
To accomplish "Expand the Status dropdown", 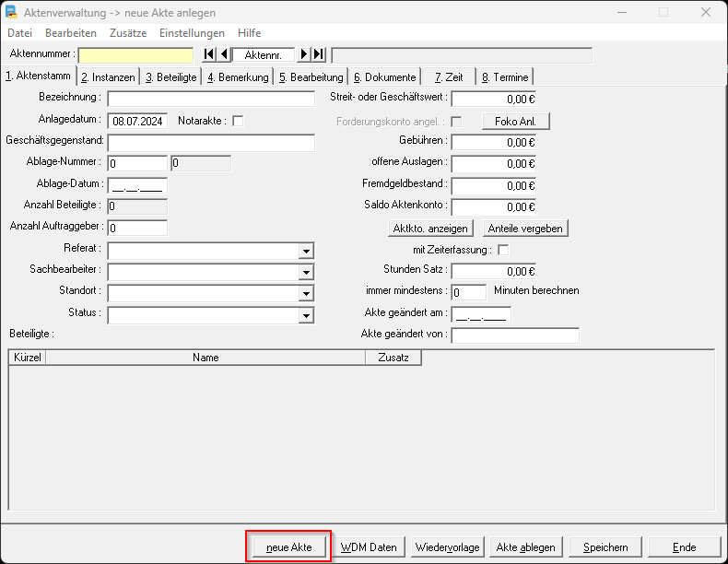I will point(306,316).
